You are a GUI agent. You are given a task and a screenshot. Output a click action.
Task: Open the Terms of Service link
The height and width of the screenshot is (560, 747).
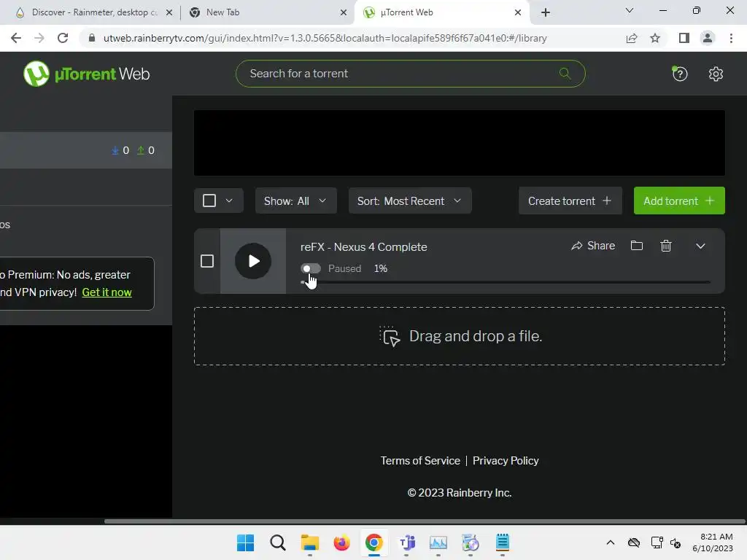click(x=420, y=461)
